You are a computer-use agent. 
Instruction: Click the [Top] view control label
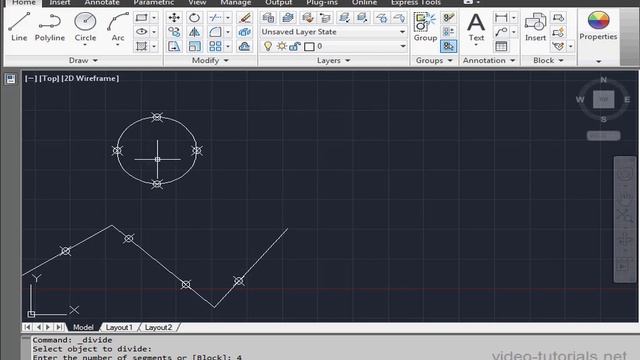49,78
